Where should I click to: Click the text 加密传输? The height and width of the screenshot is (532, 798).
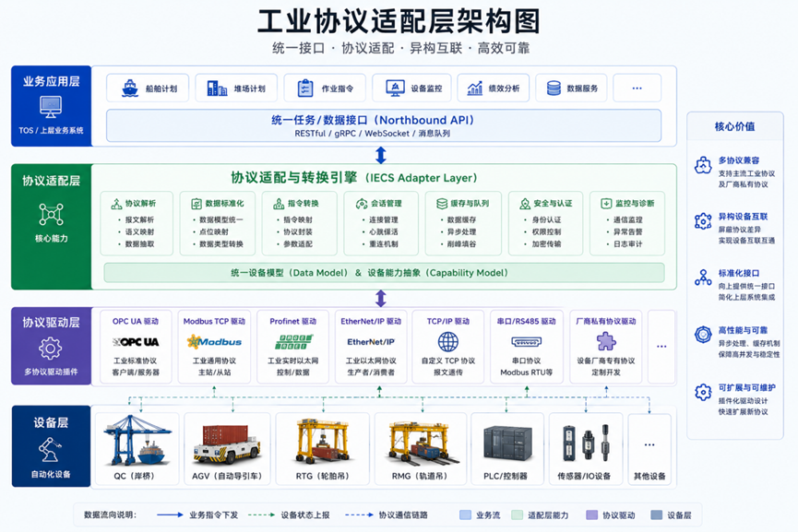pyautogui.click(x=546, y=244)
